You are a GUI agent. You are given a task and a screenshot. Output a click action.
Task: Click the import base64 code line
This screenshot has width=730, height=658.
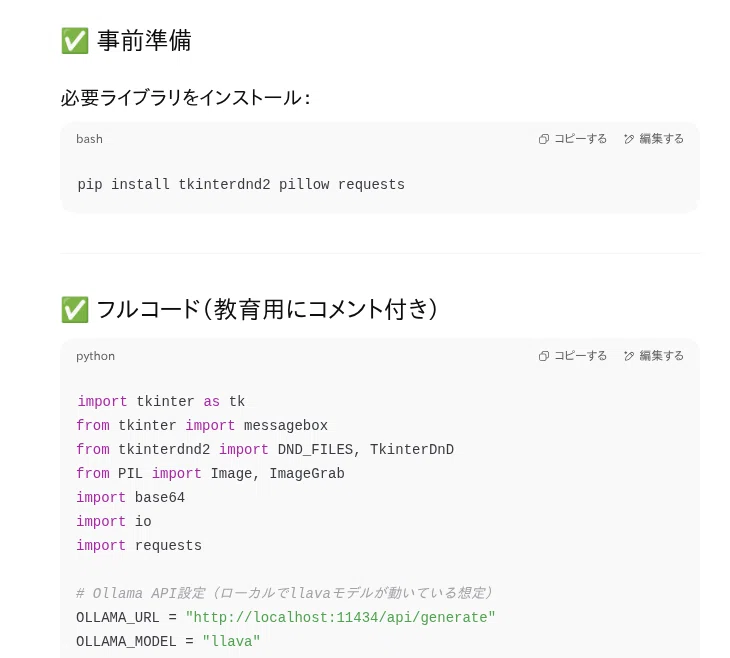(130, 497)
